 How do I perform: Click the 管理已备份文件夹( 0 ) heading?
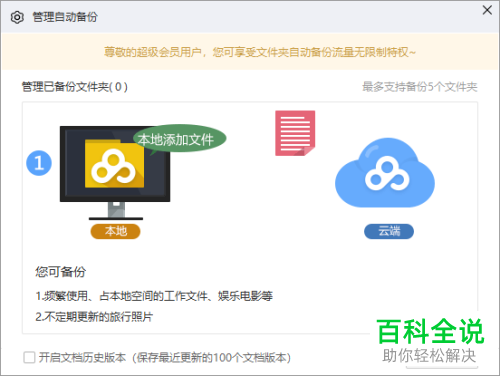click(x=75, y=87)
